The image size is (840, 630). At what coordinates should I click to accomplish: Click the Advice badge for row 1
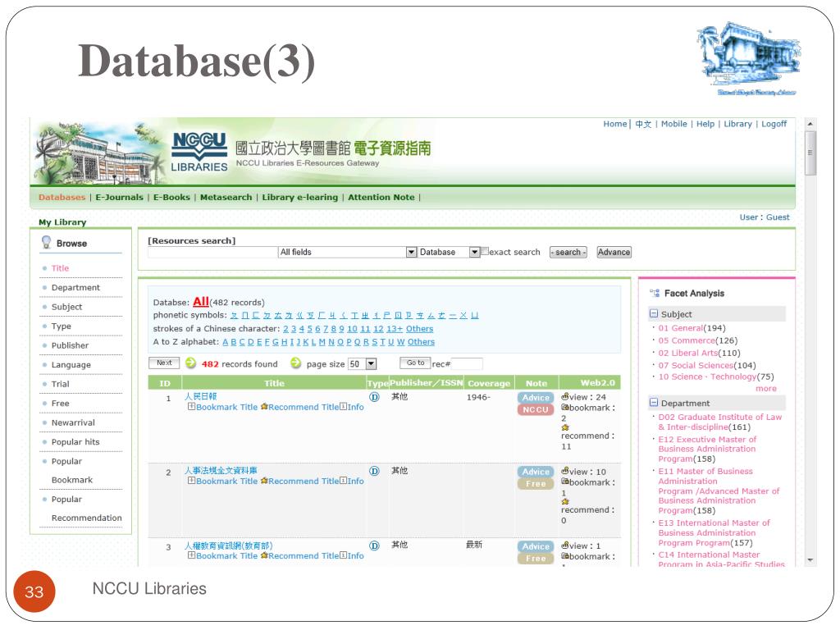click(536, 398)
